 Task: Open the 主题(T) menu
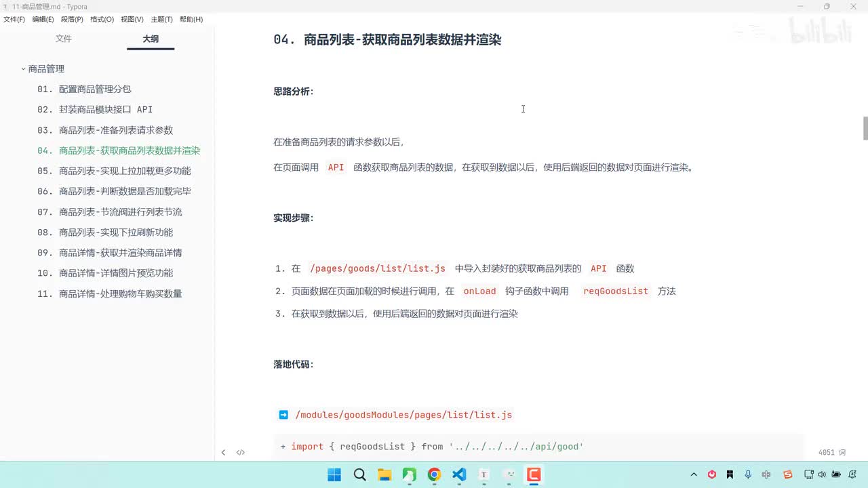pos(161,20)
